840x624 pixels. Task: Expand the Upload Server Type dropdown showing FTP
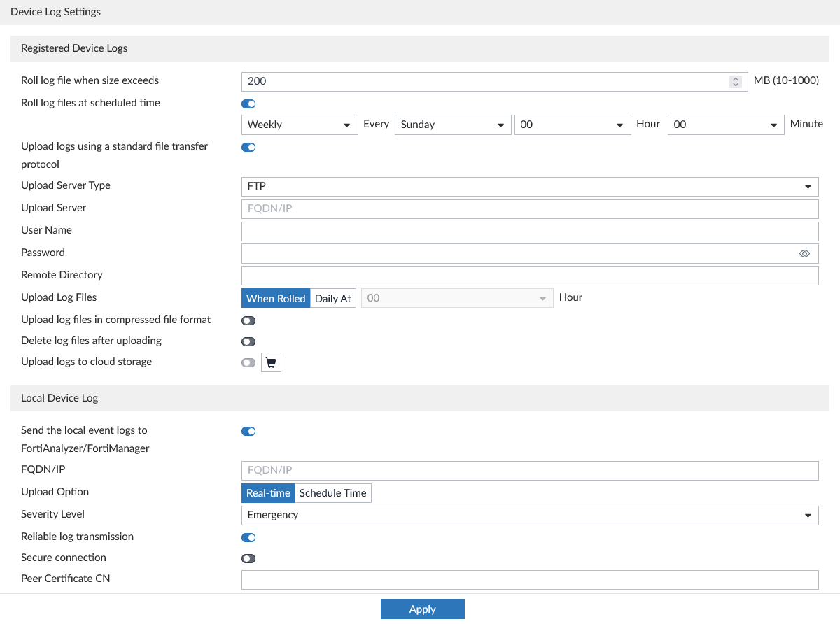pos(530,186)
